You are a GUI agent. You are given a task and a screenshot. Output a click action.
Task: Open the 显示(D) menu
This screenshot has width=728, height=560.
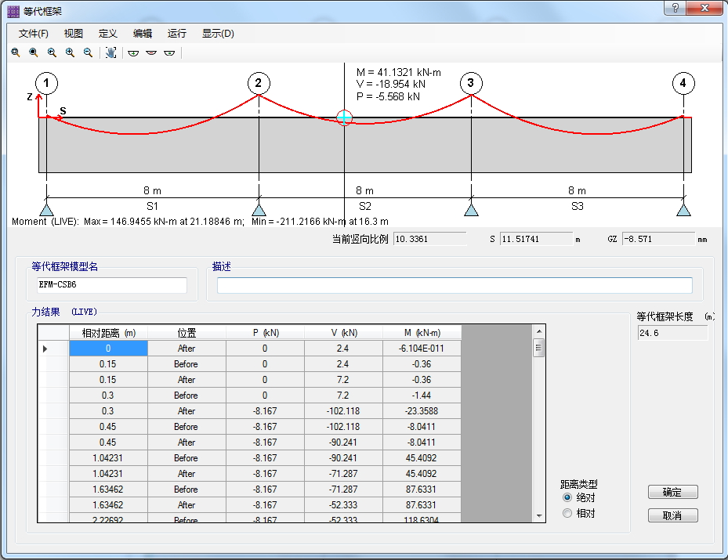pos(218,34)
